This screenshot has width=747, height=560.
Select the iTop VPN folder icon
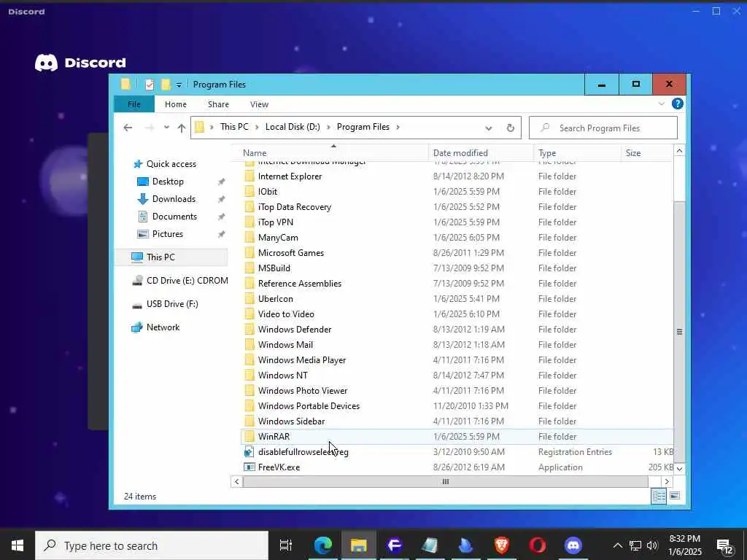pyautogui.click(x=249, y=222)
